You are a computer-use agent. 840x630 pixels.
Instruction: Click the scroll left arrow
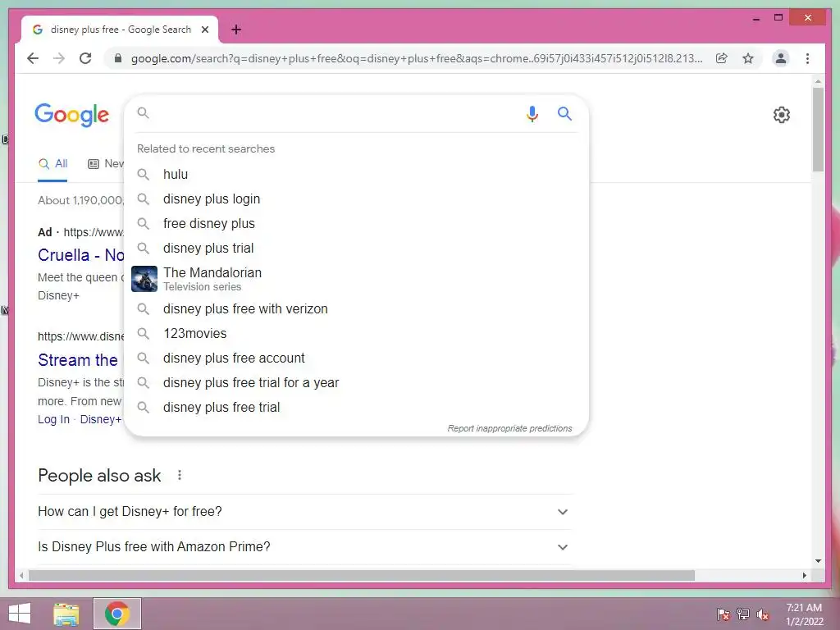pos(21,575)
